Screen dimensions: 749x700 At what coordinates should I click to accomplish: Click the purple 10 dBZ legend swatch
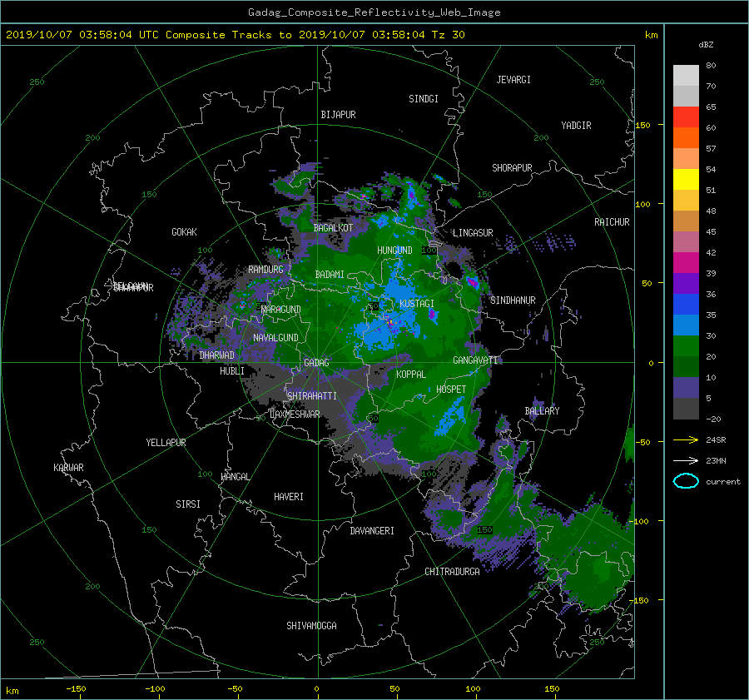pyautogui.click(x=686, y=388)
